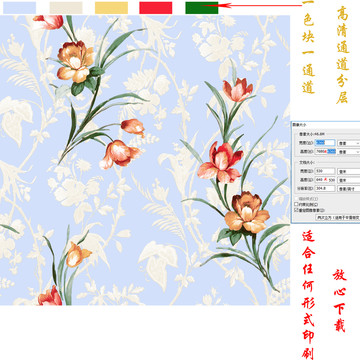The height and width of the screenshot is (360, 360).
Task: Pick the red color block
Action: 156,8
